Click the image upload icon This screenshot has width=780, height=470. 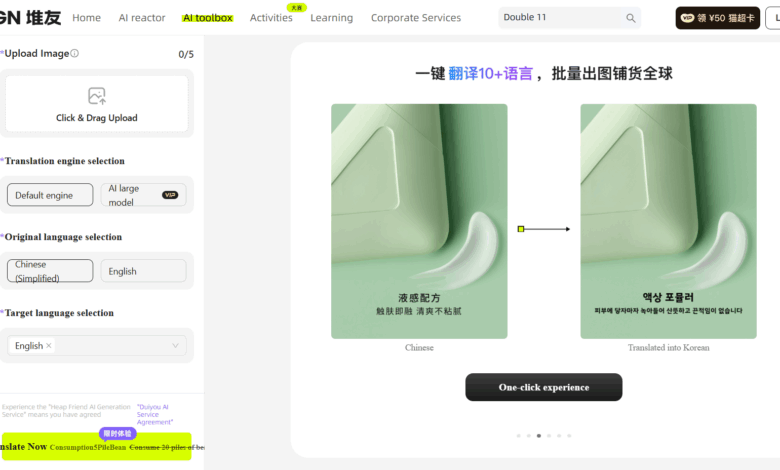click(x=96, y=96)
